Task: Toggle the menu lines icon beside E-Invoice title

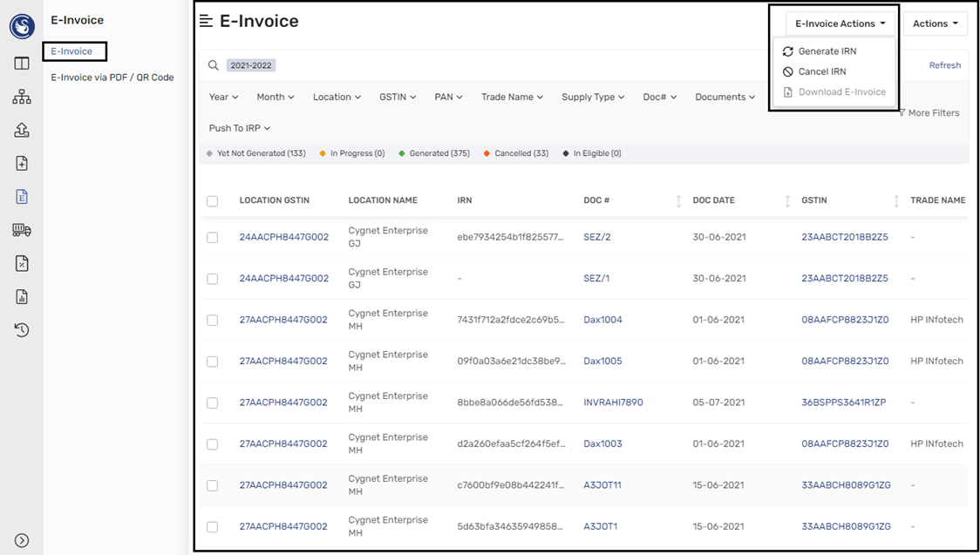Action: [x=207, y=21]
